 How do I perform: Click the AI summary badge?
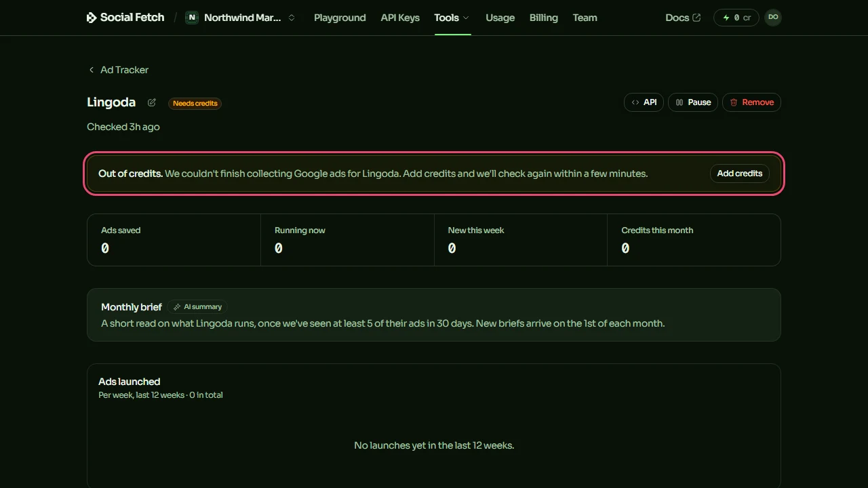pos(197,307)
